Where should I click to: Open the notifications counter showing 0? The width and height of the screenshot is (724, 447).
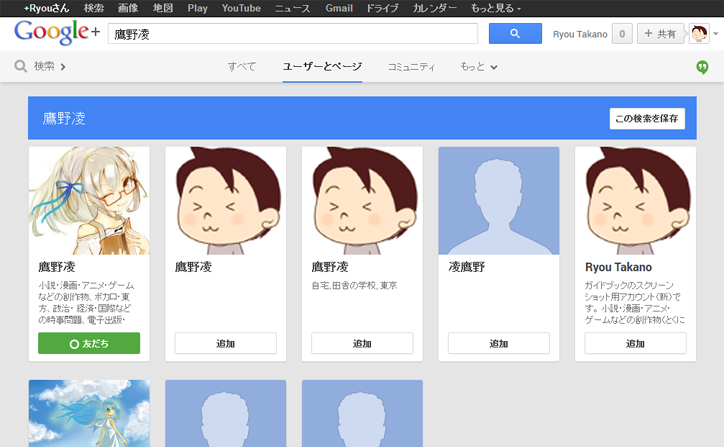622,34
